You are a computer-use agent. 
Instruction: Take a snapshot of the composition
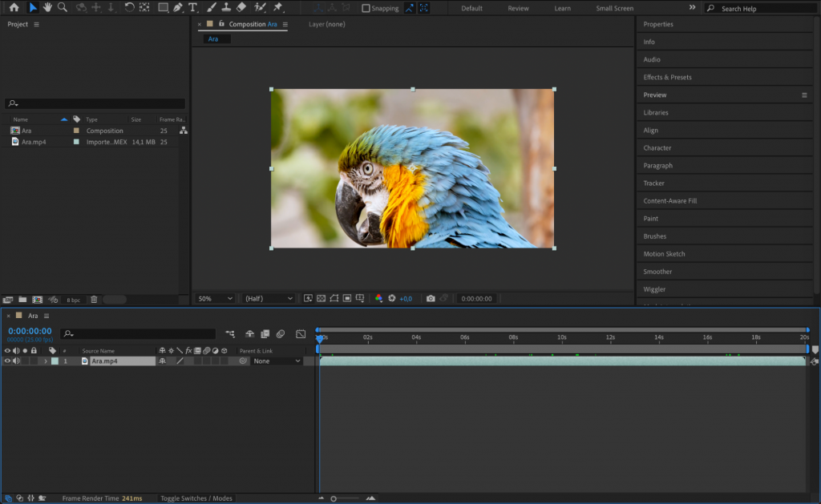tap(431, 298)
